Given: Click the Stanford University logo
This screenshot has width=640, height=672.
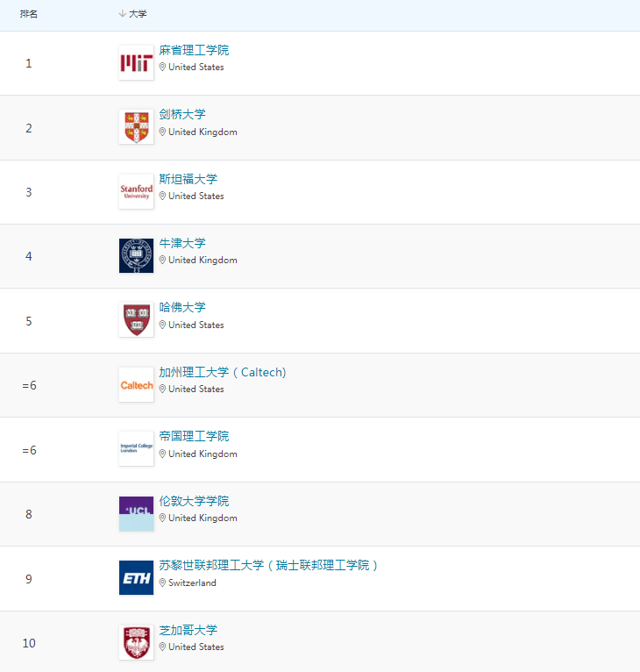Looking at the screenshot, I should click(x=136, y=191).
